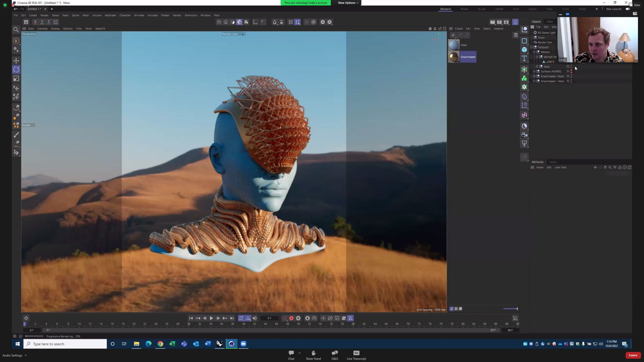The image size is (644, 362).
Task: Open the Render Settings icon in the top toolbar
Action: [506, 22]
